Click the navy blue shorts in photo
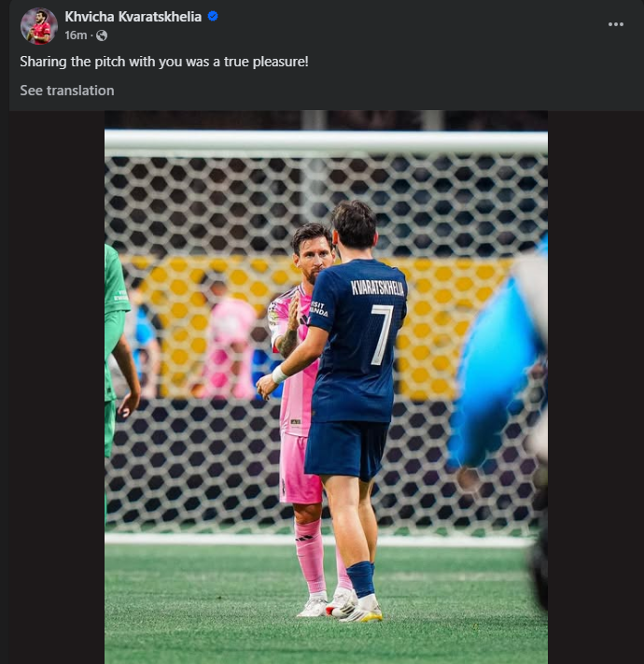644x664 pixels. (344, 449)
